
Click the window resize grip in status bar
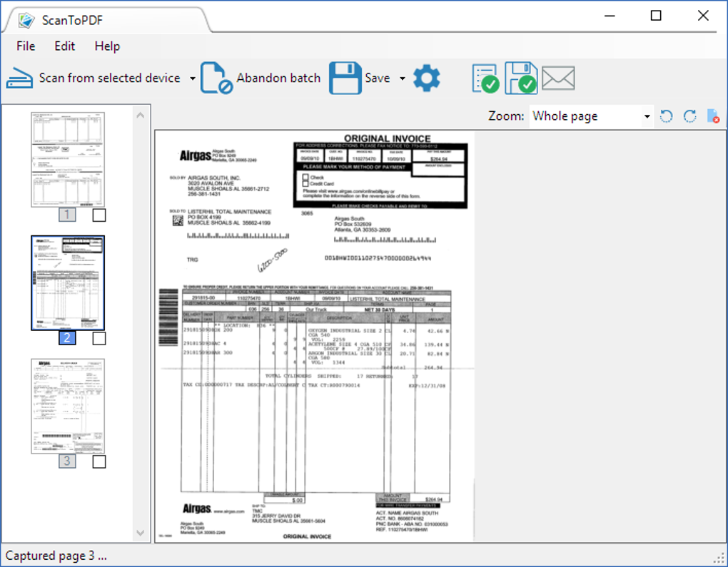720,558
